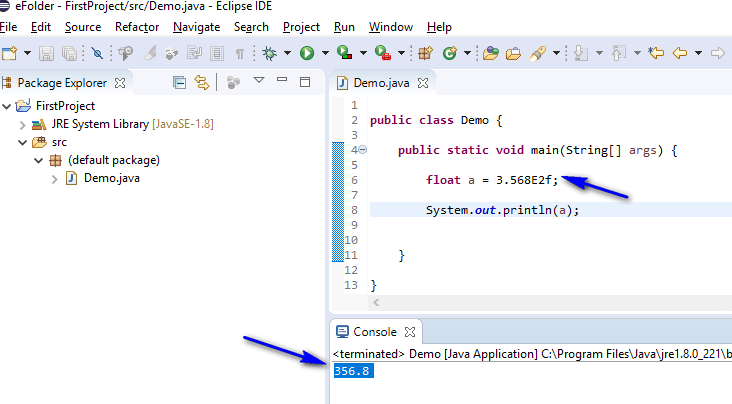Open the Project menu
Screen dimensions: 732x404
pyautogui.click(x=301, y=27)
